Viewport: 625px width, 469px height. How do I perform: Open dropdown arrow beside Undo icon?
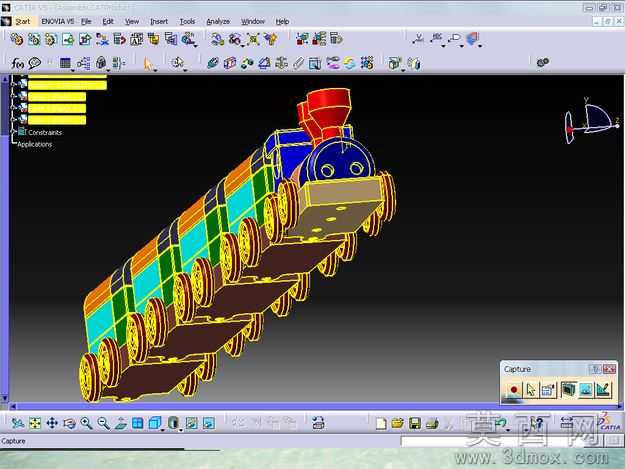pos(508,430)
